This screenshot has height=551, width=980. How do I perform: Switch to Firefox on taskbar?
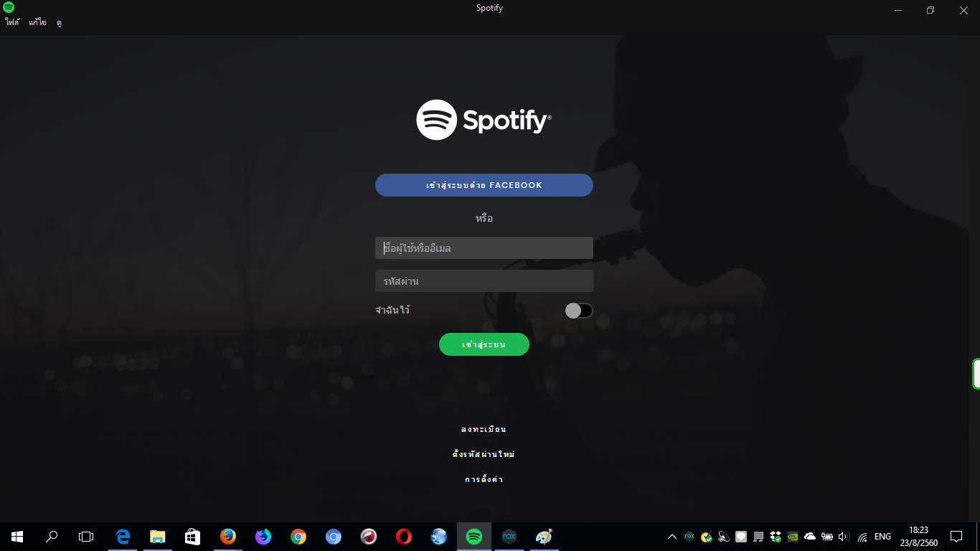point(228,536)
